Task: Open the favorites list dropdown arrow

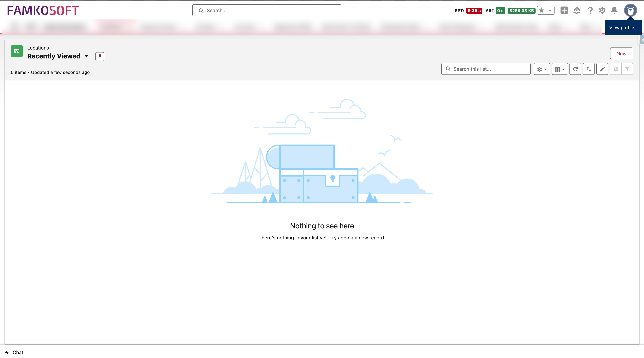Action: pos(550,10)
